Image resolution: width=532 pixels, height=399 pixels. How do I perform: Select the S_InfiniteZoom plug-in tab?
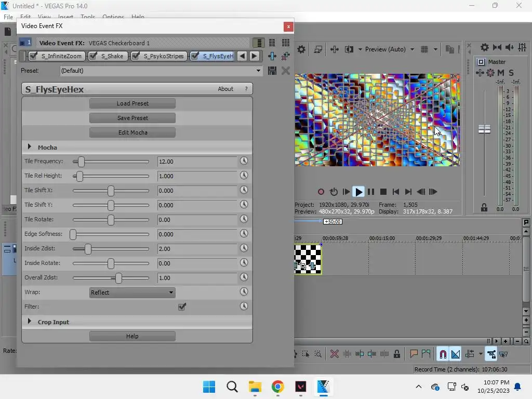point(61,56)
